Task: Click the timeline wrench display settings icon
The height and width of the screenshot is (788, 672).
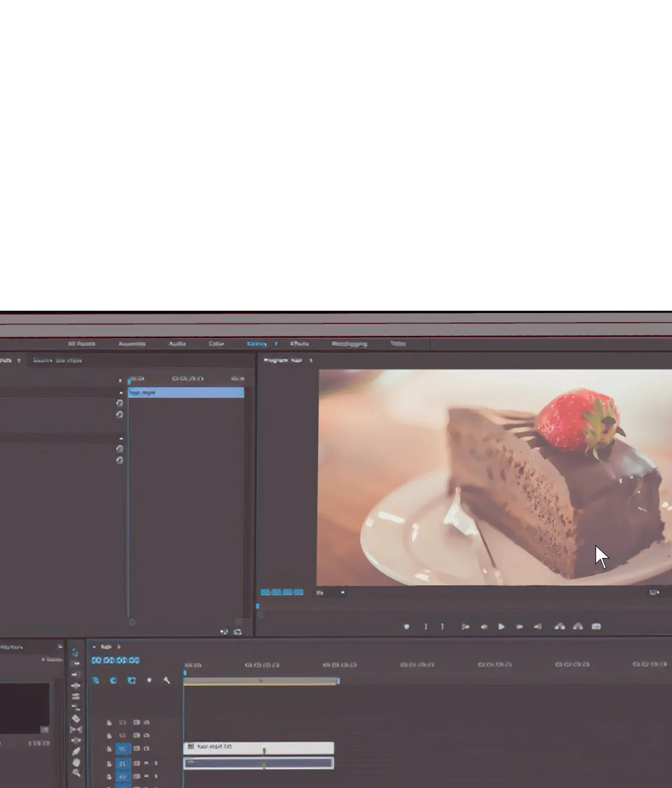Action: pos(167,680)
